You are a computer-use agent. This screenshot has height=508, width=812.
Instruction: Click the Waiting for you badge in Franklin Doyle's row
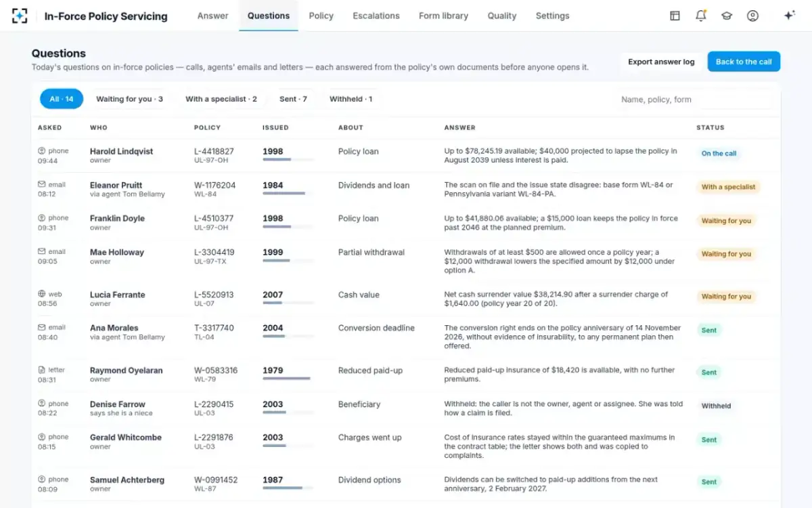(x=726, y=221)
